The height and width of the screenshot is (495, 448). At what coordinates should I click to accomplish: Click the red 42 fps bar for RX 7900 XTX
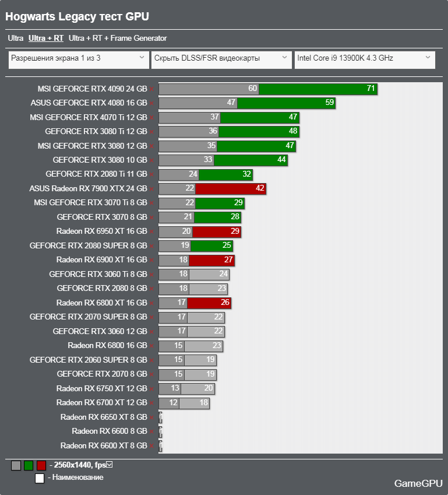231,189
